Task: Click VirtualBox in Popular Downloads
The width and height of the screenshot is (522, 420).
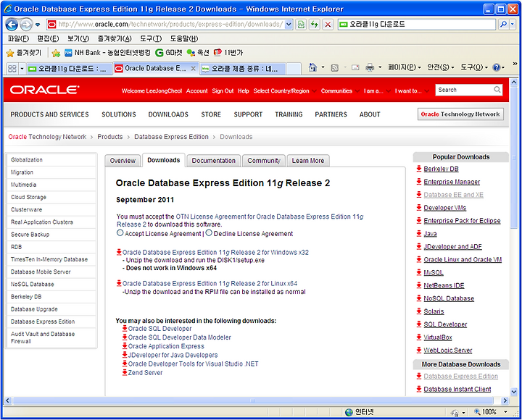Action: (438, 337)
